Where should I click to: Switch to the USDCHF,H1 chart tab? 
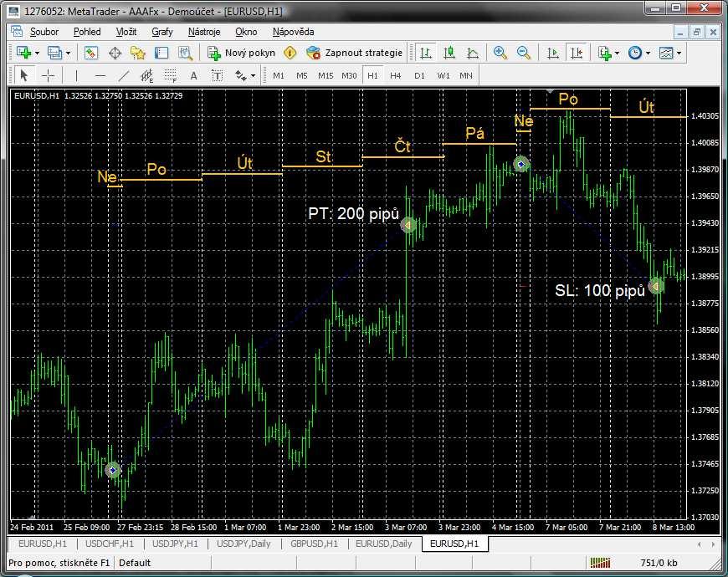point(110,544)
